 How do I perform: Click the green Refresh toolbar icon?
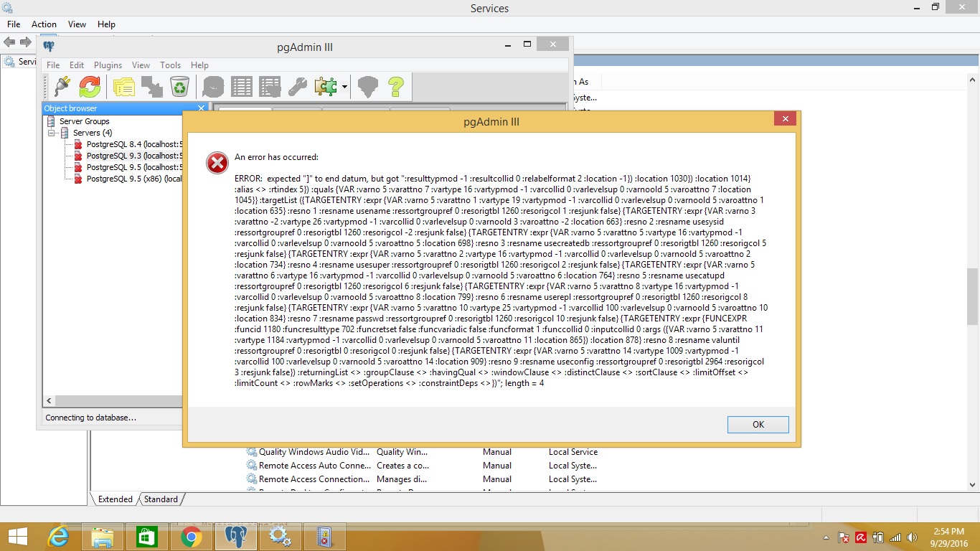tap(90, 87)
